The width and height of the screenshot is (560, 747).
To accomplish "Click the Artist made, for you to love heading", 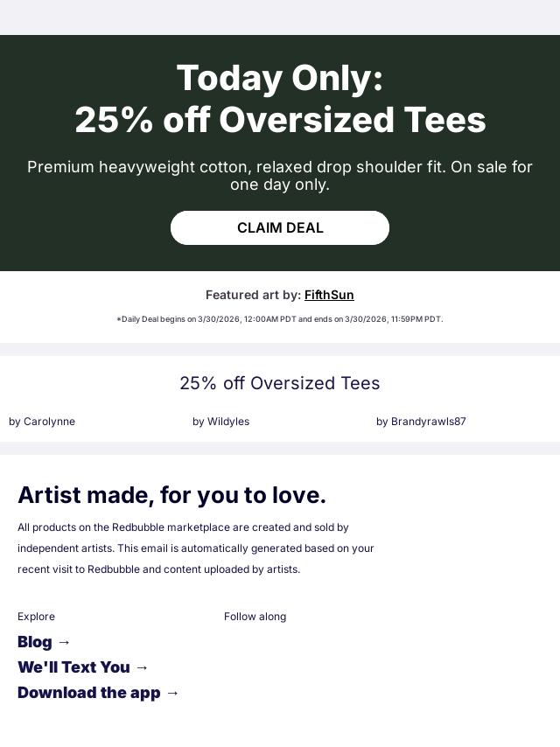I will [x=171, y=495].
